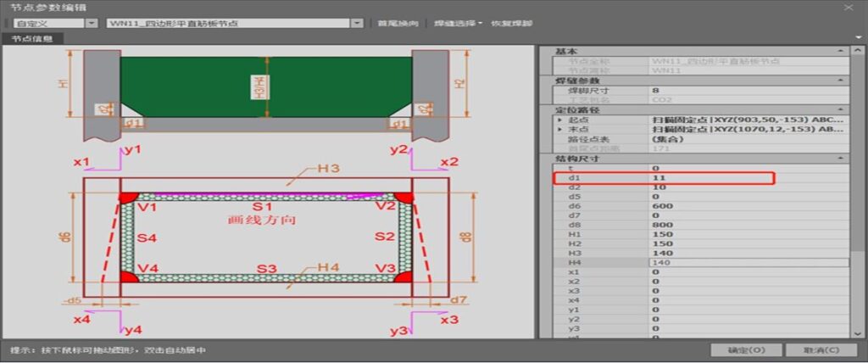Open the WN11 node type dropdown arrow

[x=357, y=23]
